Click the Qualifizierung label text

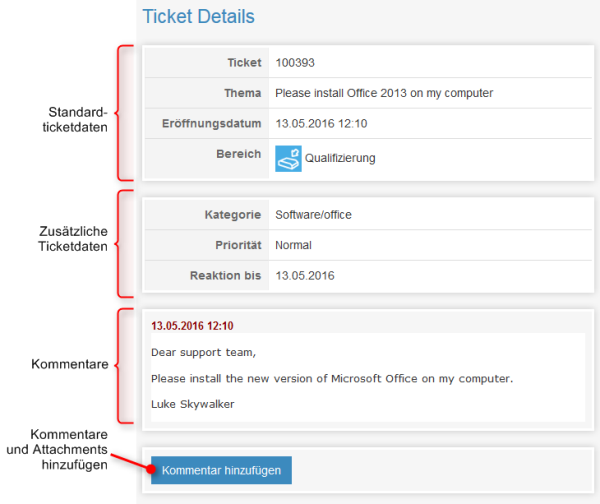click(x=340, y=158)
